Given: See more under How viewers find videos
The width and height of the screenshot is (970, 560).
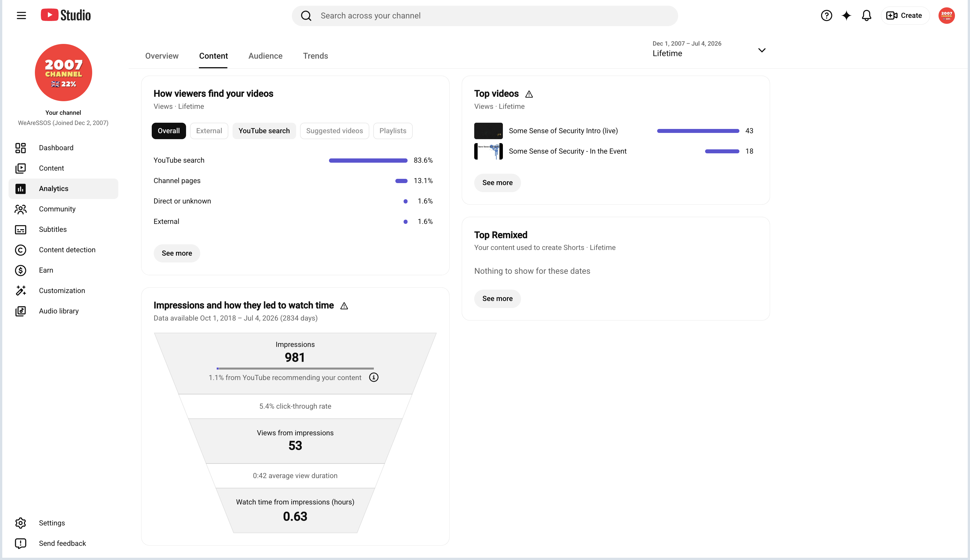Looking at the screenshot, I should [x=177, y=253].
